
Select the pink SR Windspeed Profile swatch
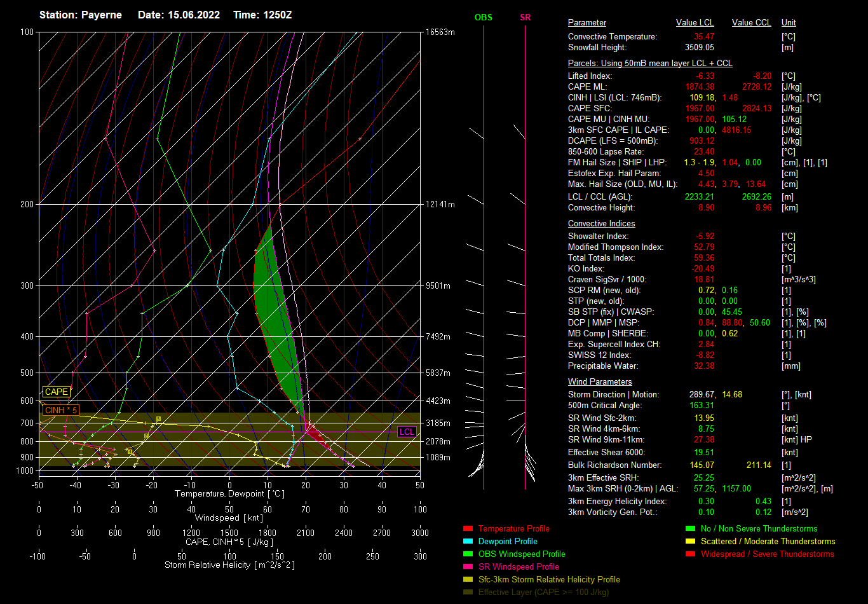[x=468, y=567]
